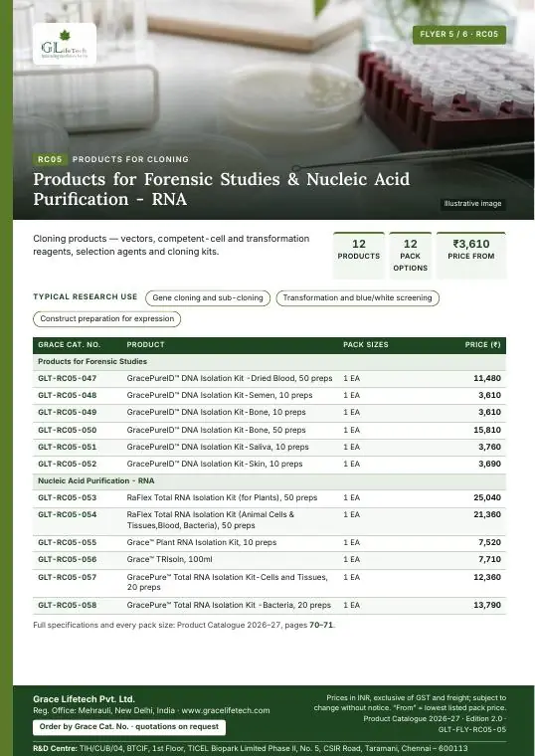
Task: Click the 'Illustrative image' caption
Action: [x=472, y=204]
